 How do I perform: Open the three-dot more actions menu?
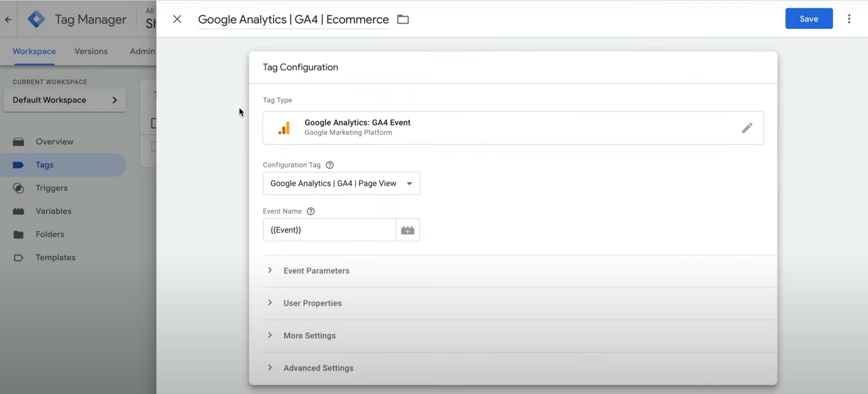(x=849, y=19)
